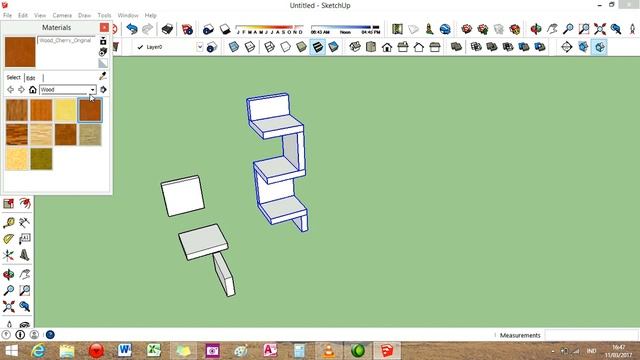Select the Protractor tool

tap(9, 239)
